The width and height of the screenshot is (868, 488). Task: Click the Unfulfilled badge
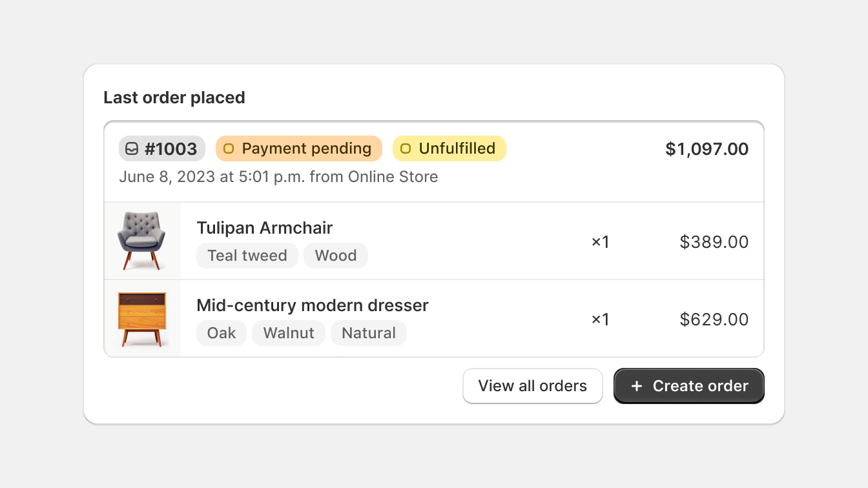(x=449, y=149)
